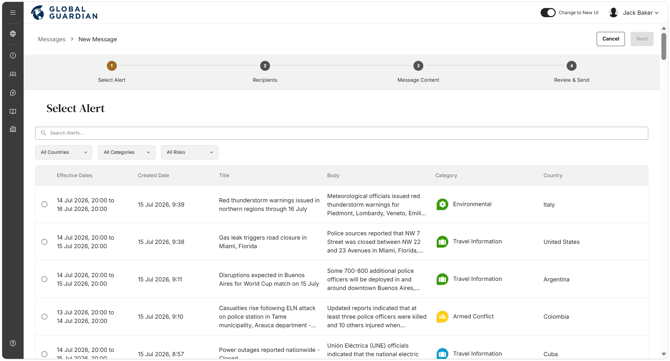Select the Miami gas leak alert radio button

(44, 242)
